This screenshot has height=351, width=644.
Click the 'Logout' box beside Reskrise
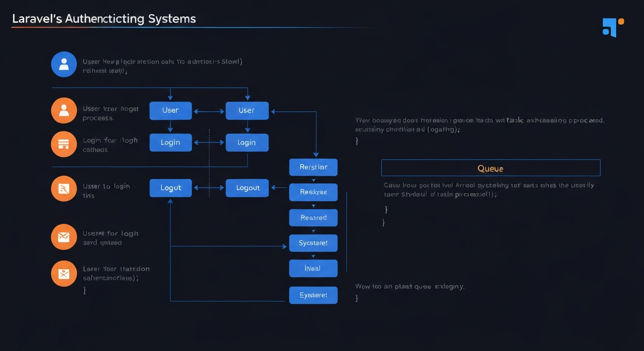coord(247,188)
